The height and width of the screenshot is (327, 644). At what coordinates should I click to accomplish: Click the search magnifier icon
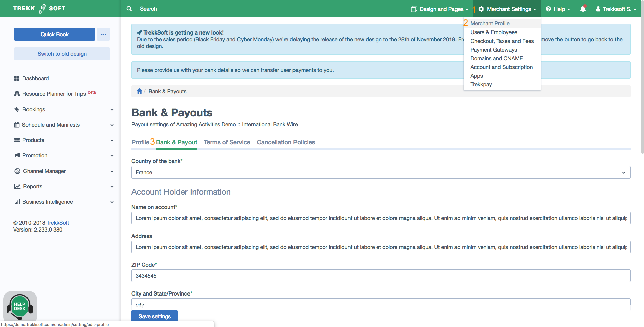(129, 9)
